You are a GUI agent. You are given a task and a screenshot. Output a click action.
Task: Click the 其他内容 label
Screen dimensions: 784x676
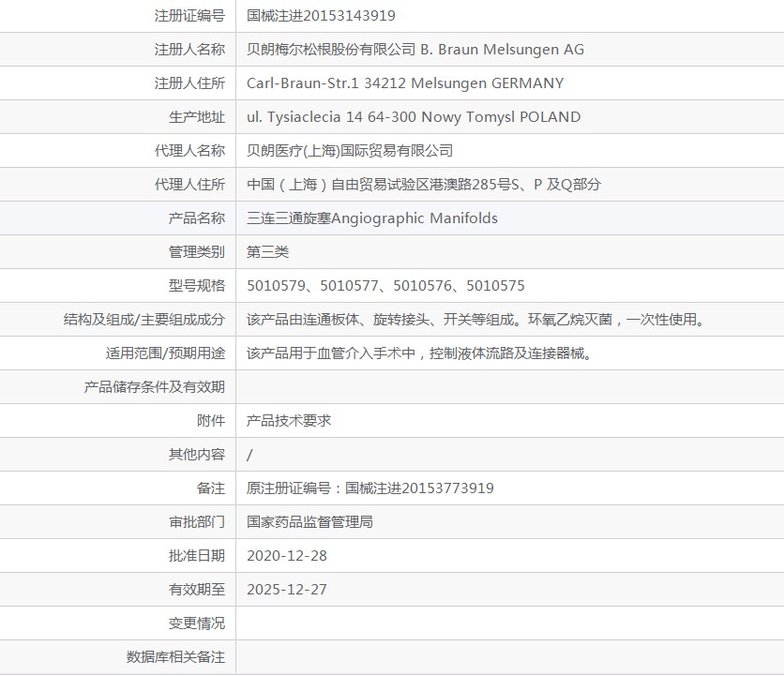click(x=197, y=454)
